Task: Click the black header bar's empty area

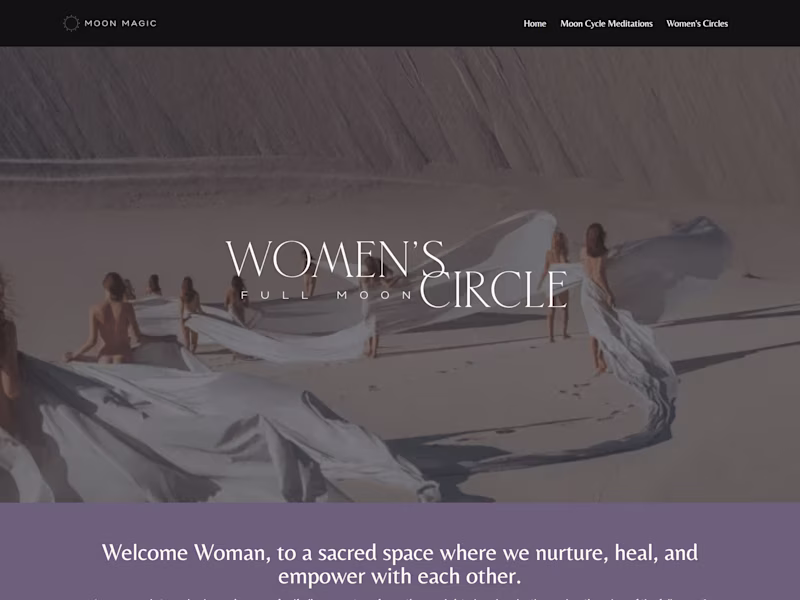Action: [x=337, y=23]
